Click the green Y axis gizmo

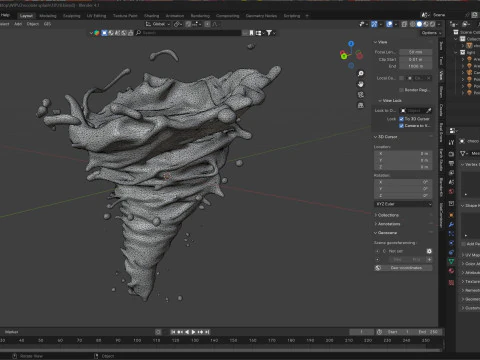pos(344,56)
